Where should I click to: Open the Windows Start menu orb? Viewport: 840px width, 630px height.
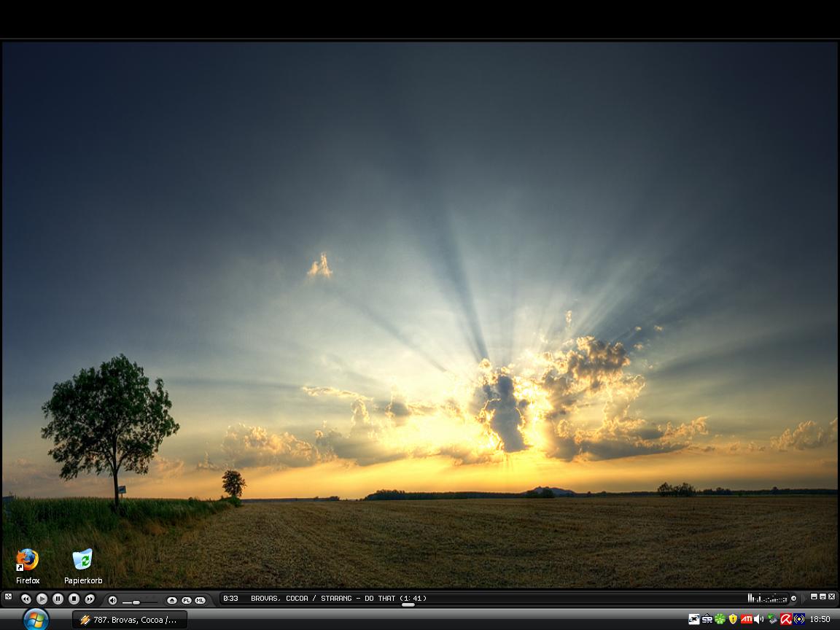pos(35,619)
